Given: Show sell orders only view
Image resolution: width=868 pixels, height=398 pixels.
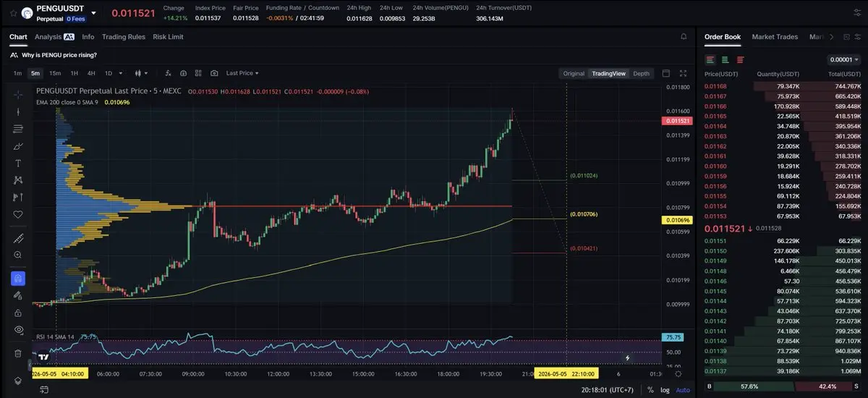Looking at the screenshot, I should pyautogui.click(x=739, y=60).
